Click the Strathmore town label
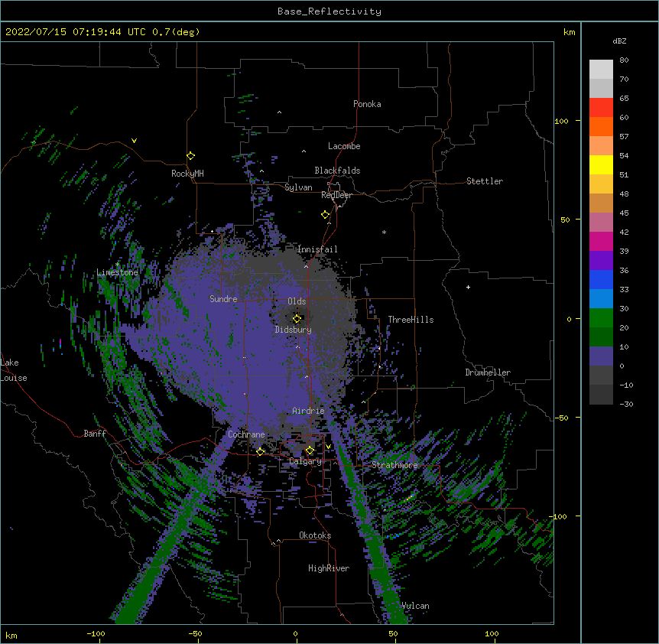 (x=394, y=465)
